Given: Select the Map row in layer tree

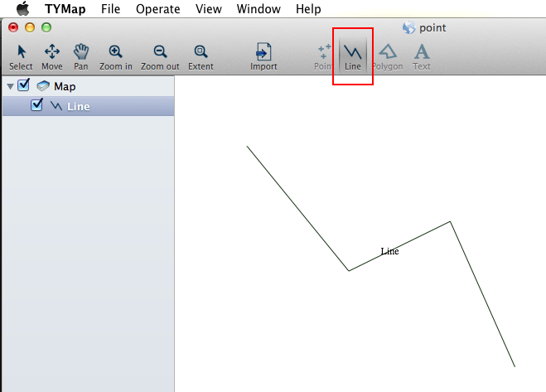Looking at the screenshot, I should (88, 86).
